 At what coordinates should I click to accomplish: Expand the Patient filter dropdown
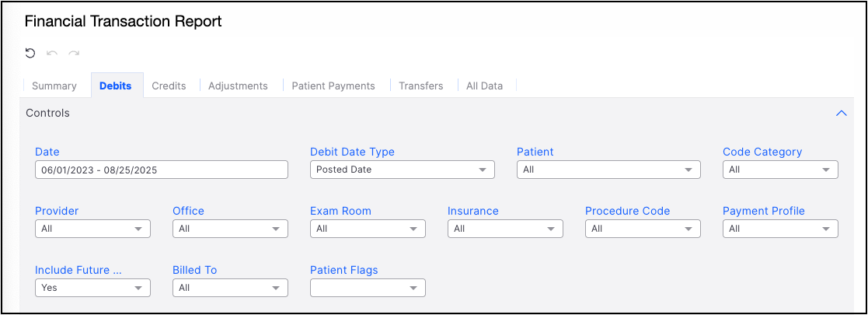608,170
